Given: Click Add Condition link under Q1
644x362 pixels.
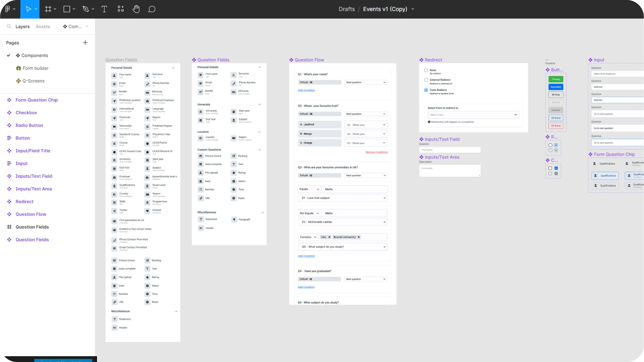Looking at the screenshot, I should (306, 90).
